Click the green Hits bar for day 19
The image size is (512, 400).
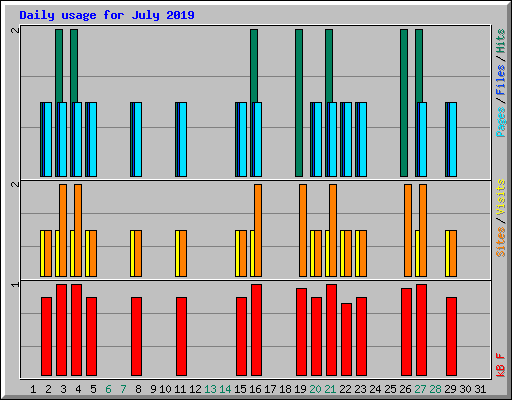[x=299, y=103]
